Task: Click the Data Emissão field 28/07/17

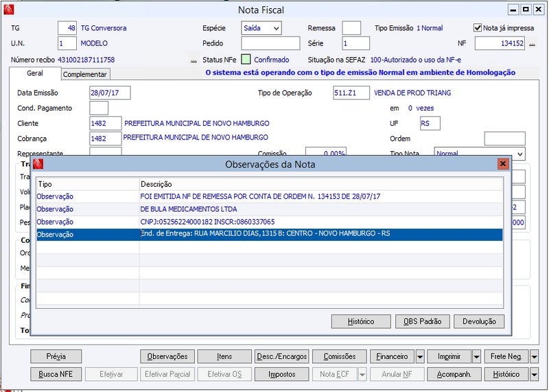Action: [110, 93]
